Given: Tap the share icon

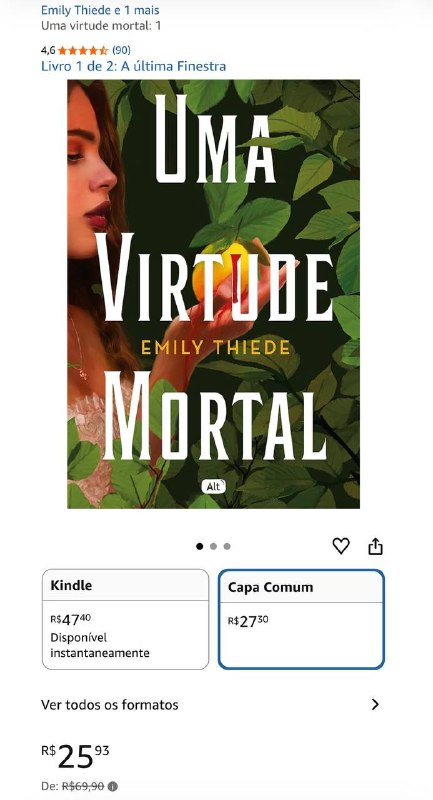Looking at the screenshot, I should (x=375, y=546).
